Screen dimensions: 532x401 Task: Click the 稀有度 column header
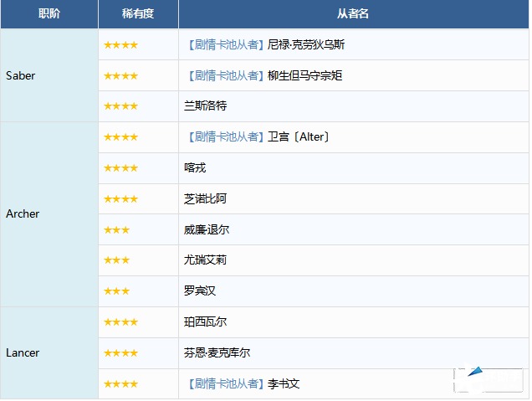pyautogui.click(x=138, y=14)
